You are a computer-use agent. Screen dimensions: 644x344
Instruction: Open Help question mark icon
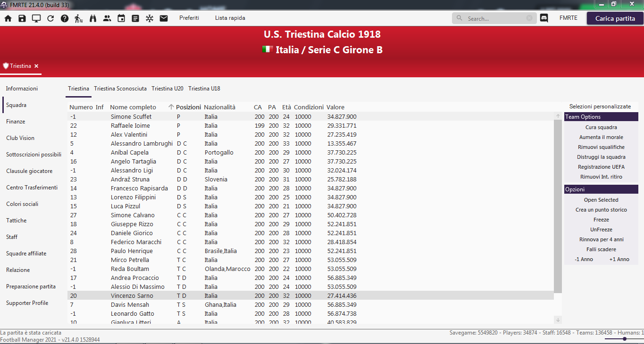coord(65,18)
